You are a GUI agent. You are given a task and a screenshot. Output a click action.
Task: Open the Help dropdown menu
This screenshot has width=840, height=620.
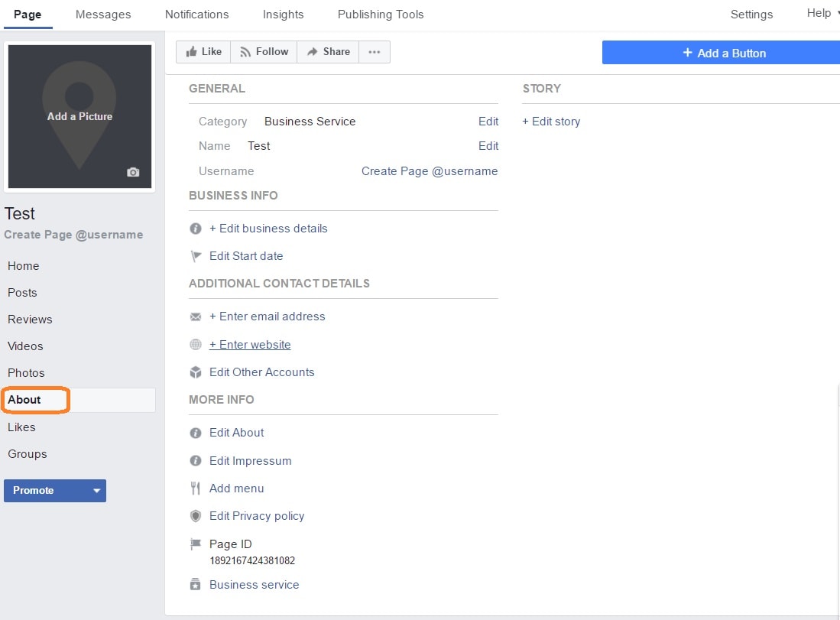822,14
